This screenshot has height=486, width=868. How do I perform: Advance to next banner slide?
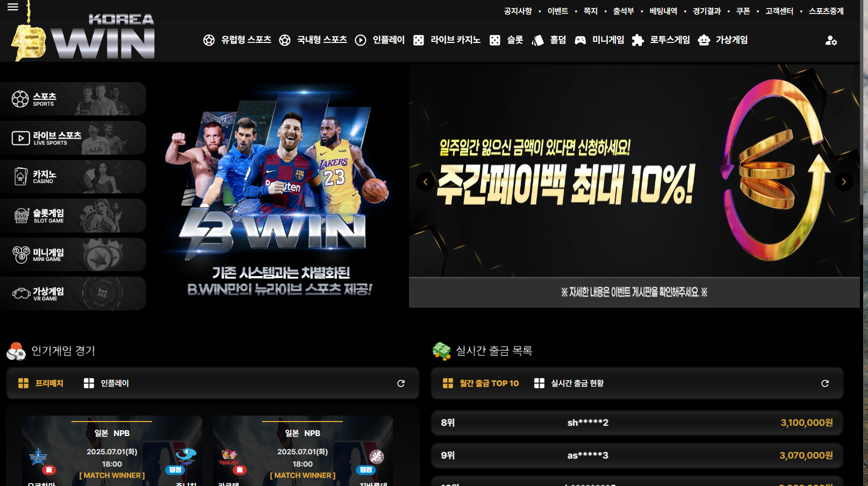click(x=844, y=182)
